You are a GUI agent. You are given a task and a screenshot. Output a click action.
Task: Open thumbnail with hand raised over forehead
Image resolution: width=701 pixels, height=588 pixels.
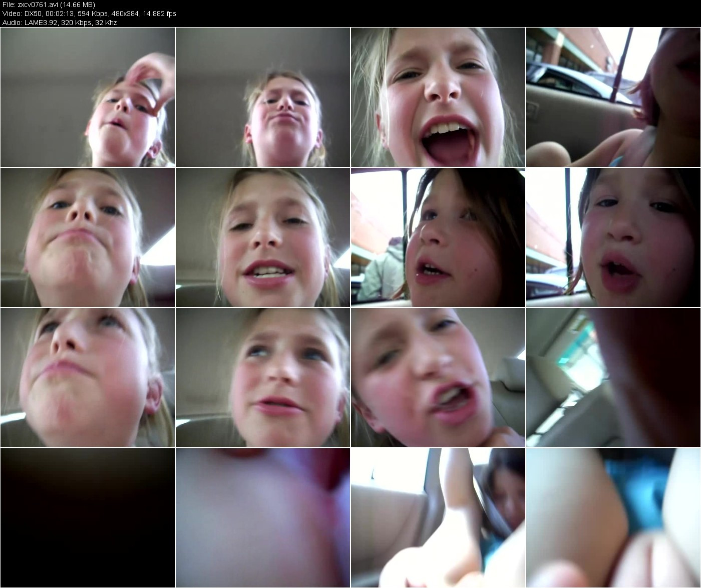[88, 97]
